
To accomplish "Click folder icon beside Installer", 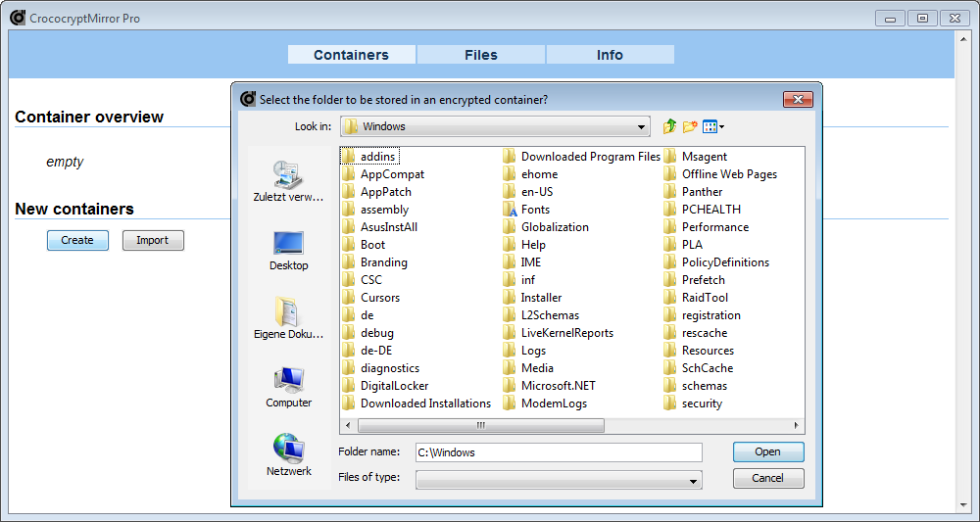I will tap(510, 297).
